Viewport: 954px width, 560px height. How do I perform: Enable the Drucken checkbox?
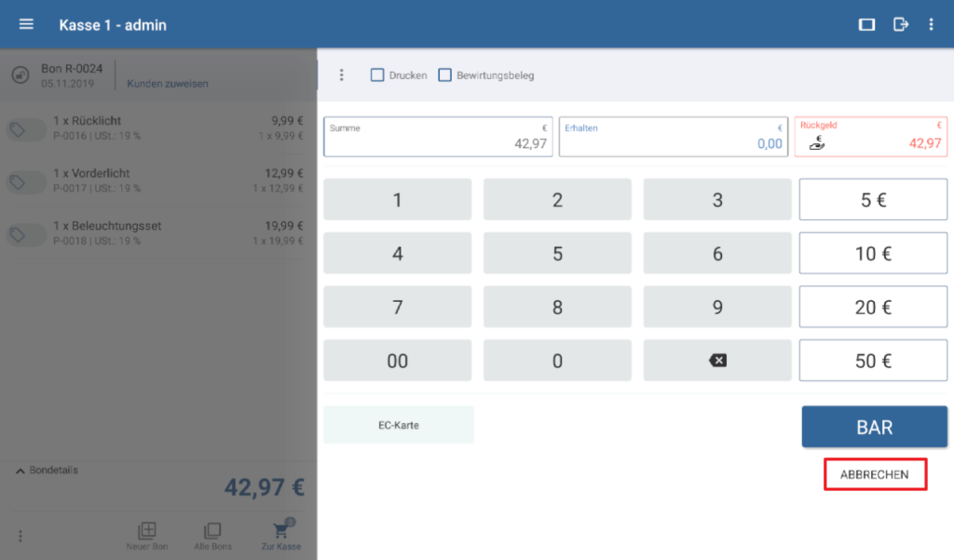pos(377,75)
